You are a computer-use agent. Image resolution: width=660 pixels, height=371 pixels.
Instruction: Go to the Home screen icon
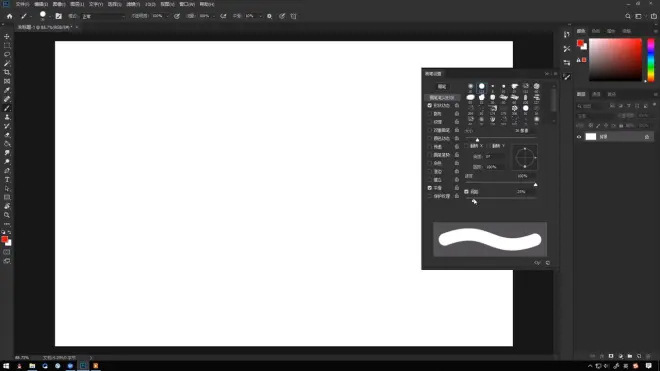pyautogui.click(x=10, y=16)
